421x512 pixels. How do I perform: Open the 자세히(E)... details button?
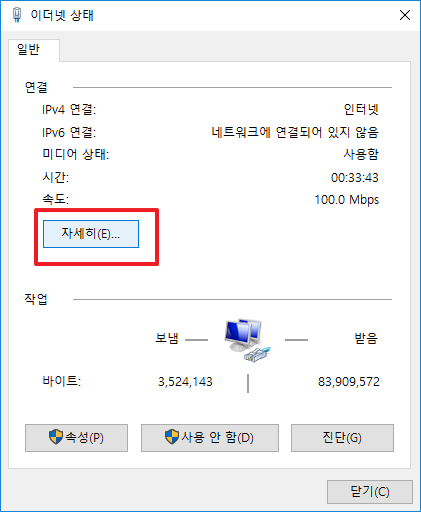(x=91, y=234)
